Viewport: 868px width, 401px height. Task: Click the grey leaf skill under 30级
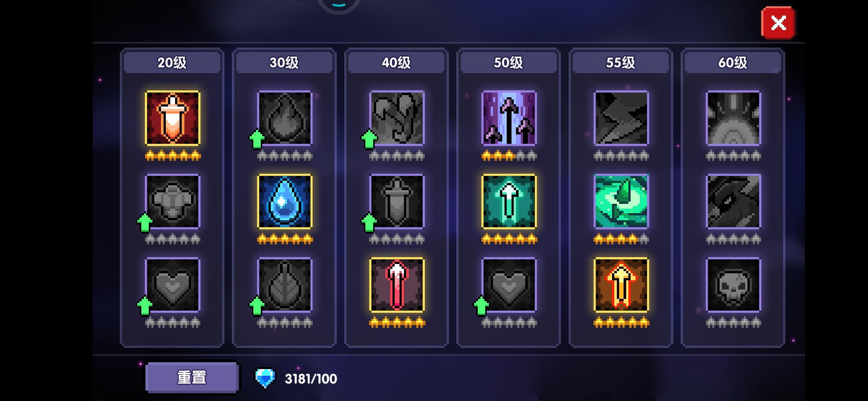285,285
